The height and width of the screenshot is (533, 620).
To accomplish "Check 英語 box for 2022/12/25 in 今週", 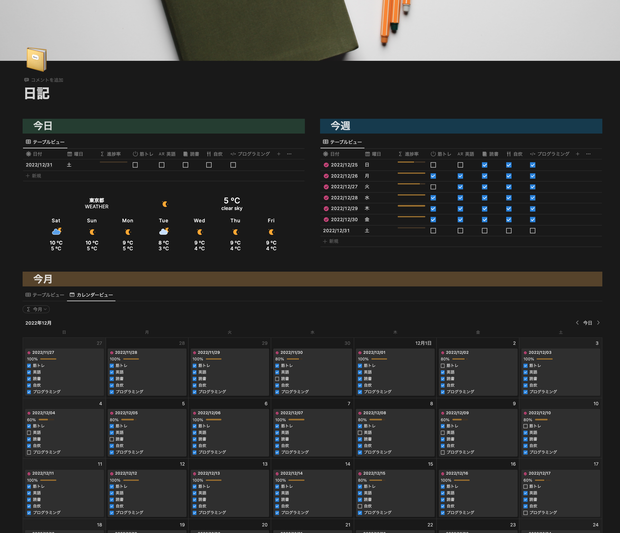I will [x=460, y=165].
